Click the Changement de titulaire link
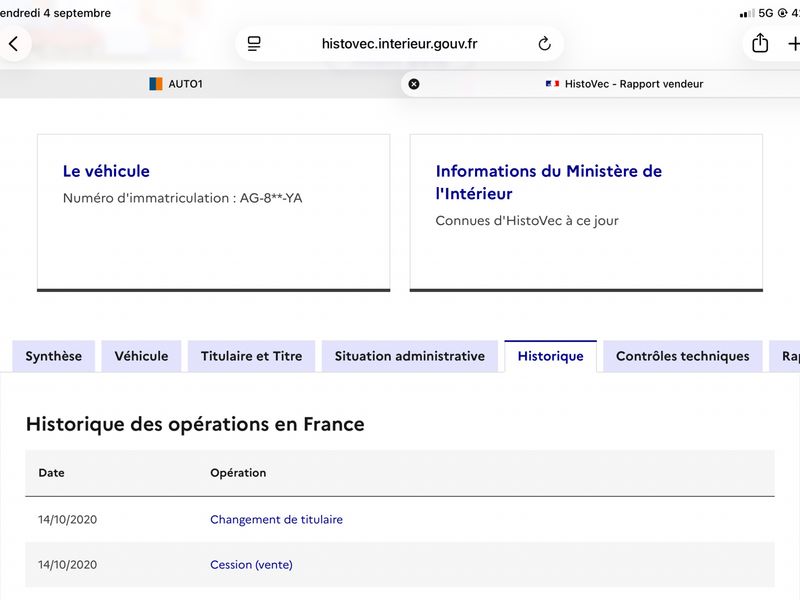The width and height of the screenshot is (800, 600). coord(277,519)
